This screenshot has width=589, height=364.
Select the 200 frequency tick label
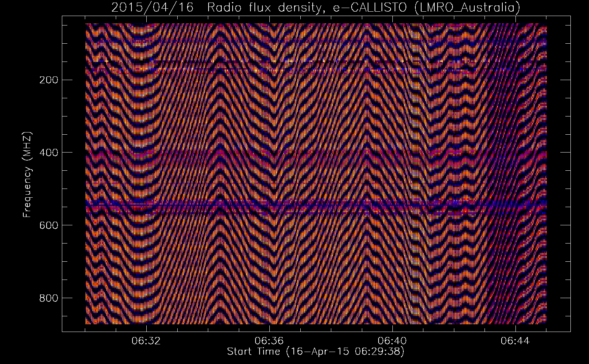[48, 80]
